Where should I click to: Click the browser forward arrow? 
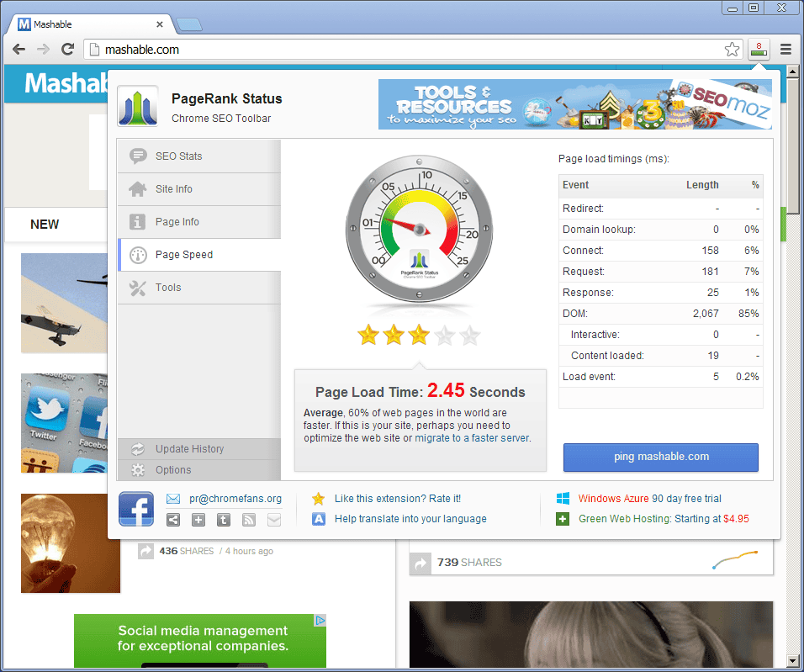pos(44,50)
